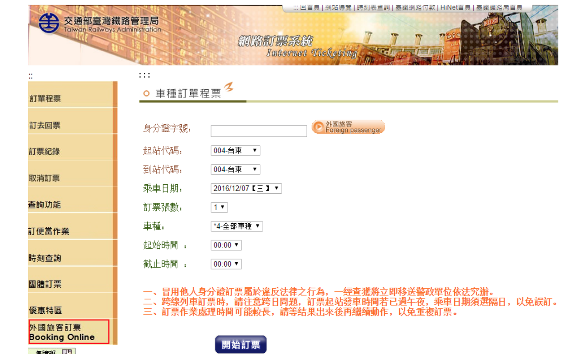
Task: Open the 訂票張數 ticket quantity dropdown
Action: [219, 207]
